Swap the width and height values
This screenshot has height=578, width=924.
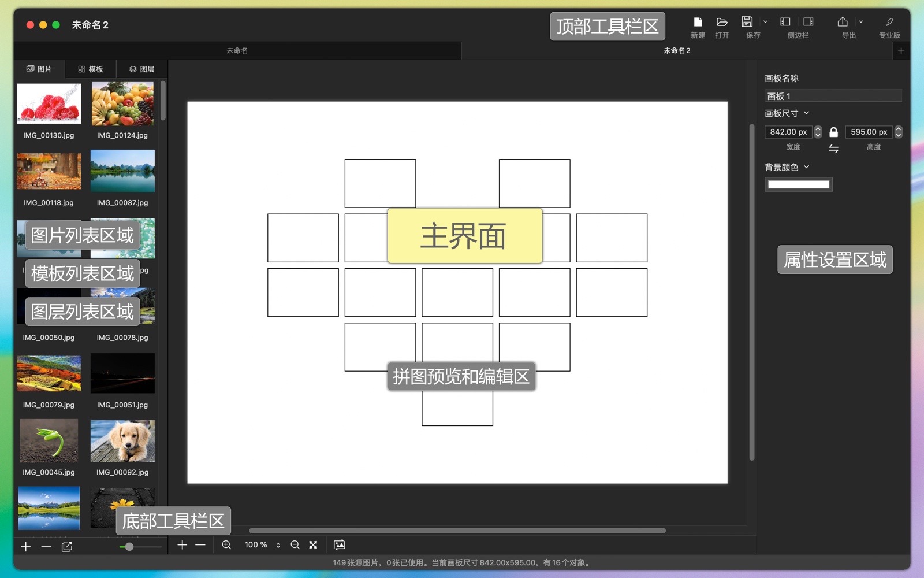point(833,149)
